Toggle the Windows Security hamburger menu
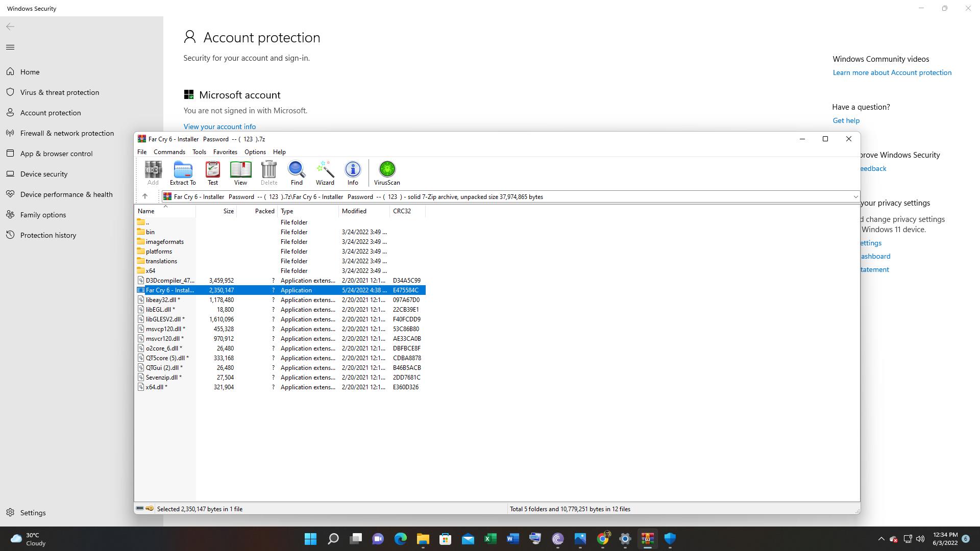Image resolution: width=980 pixels, height=551 pixels. (10, 47)
